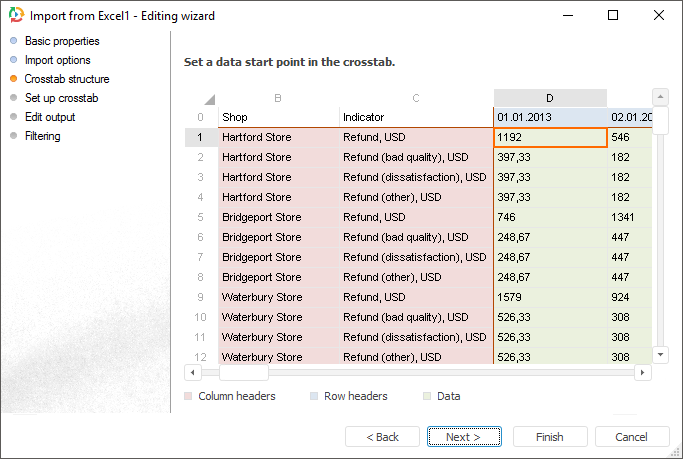Click the app logo icon in title bar
The width and height of the screenshot is (683, 459).
(17, 16)
